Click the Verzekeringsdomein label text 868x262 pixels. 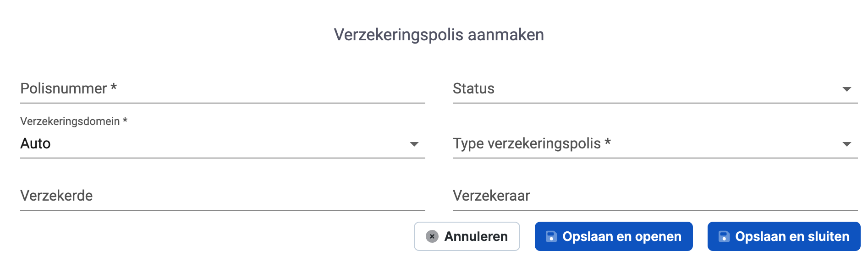(70, 121)
